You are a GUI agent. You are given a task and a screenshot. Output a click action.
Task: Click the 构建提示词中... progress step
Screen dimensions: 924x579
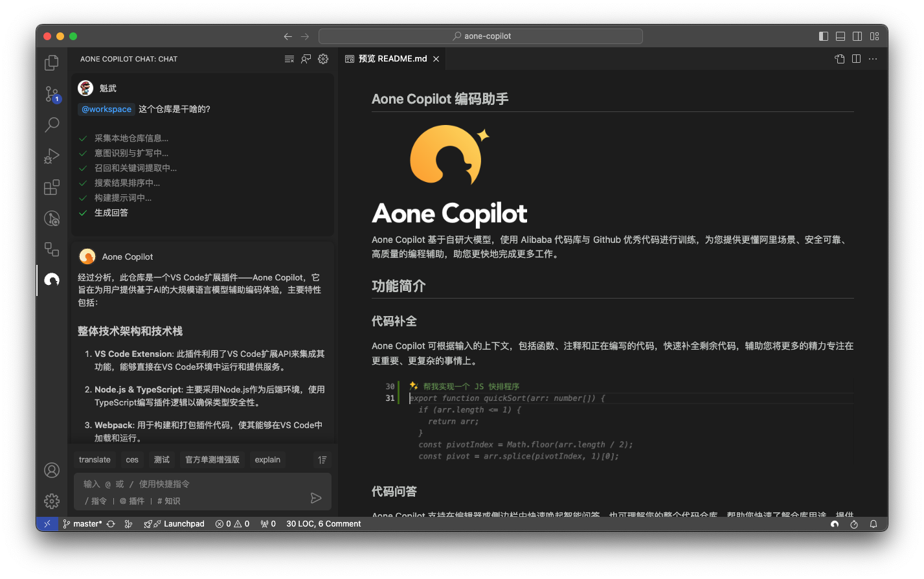click(x=123, y=198)
